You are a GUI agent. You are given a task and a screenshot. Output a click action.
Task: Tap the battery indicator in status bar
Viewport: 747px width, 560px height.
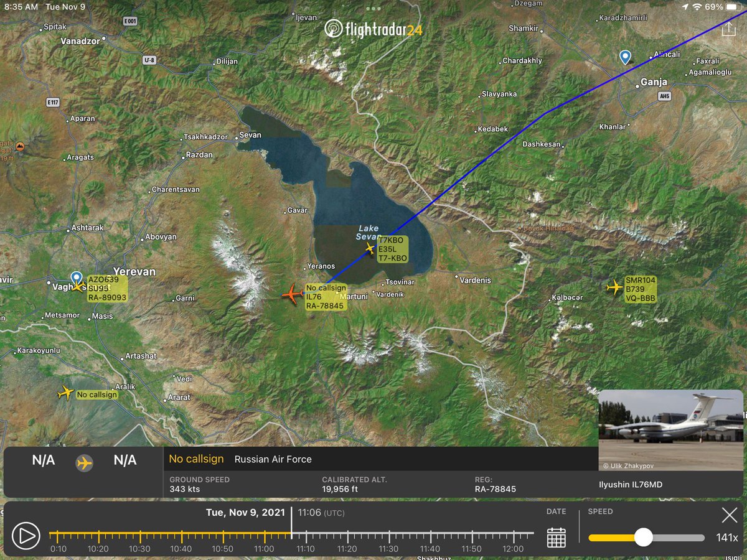(x=733, y=7)
